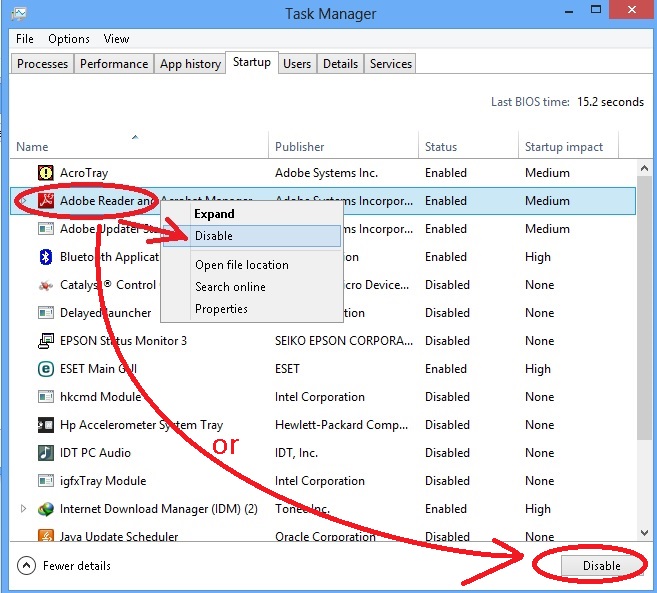657x593 pixels.
Task: Click the Delayed launcher icon
Action: point(46,313)
